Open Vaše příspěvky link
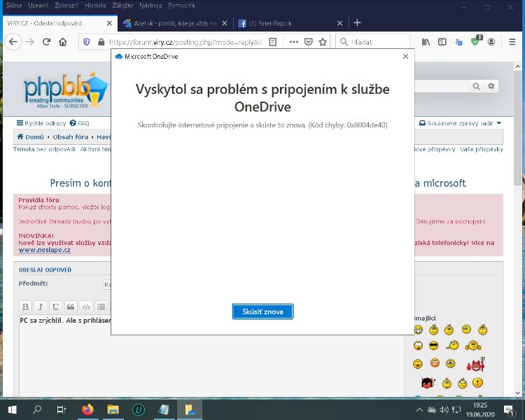Image resolution: width=525 pixels, height=420 pixels. pyautogui.click(x=481, y=149)
